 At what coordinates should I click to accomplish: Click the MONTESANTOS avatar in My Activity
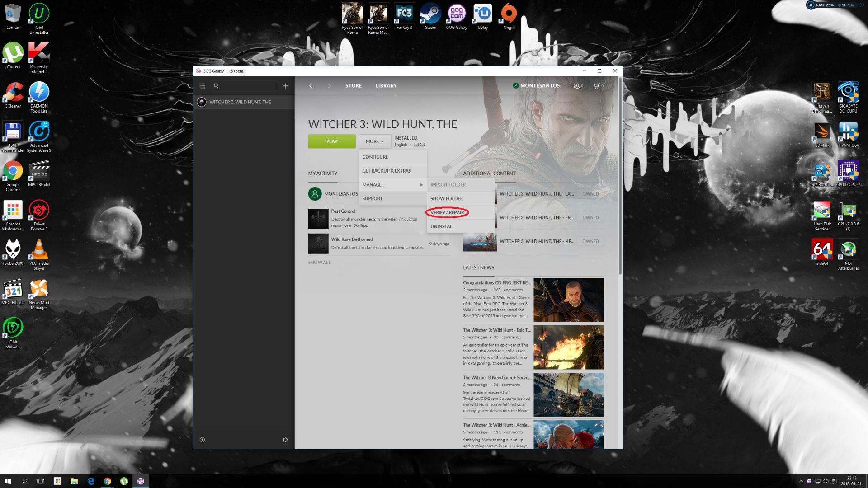coord(315,194)
